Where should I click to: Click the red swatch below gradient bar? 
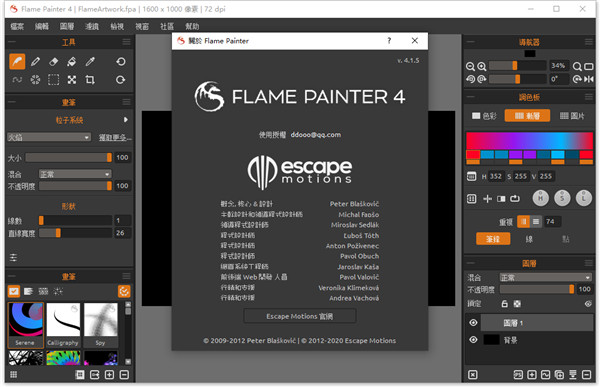(473, 155)
